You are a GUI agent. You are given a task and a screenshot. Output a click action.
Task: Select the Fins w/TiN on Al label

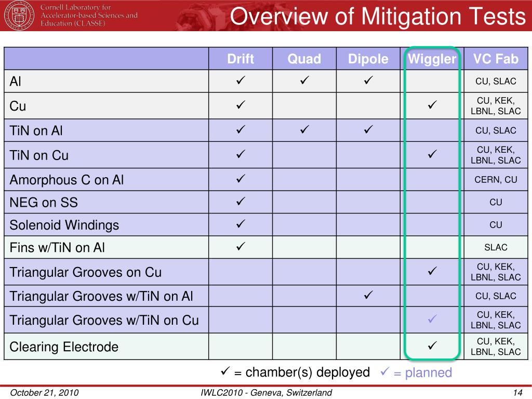[57, 248]
